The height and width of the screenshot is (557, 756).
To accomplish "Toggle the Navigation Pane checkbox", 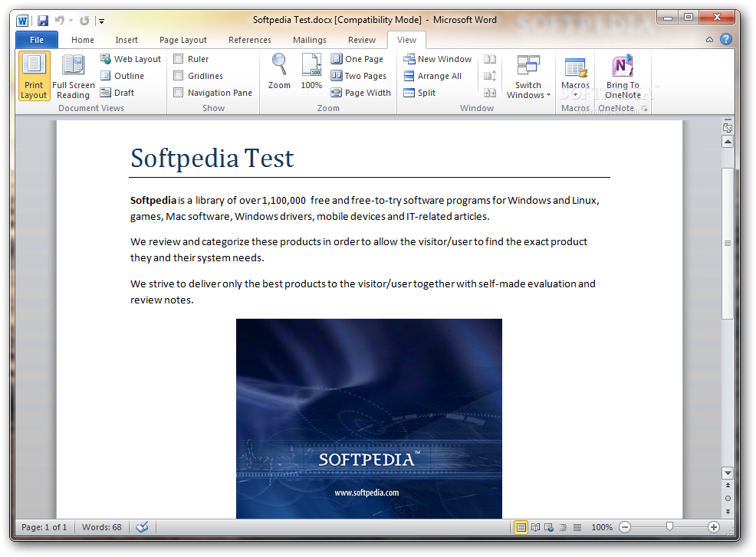I will [x=179, y=93].
